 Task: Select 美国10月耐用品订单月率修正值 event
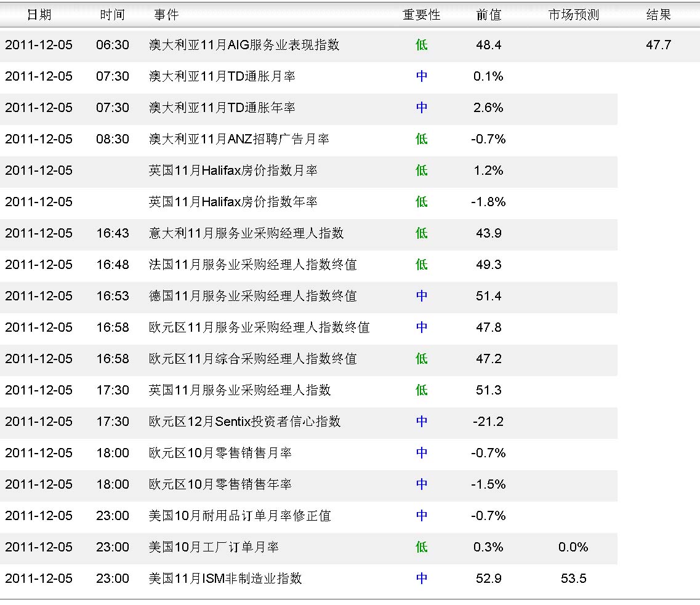coord(239,516)
